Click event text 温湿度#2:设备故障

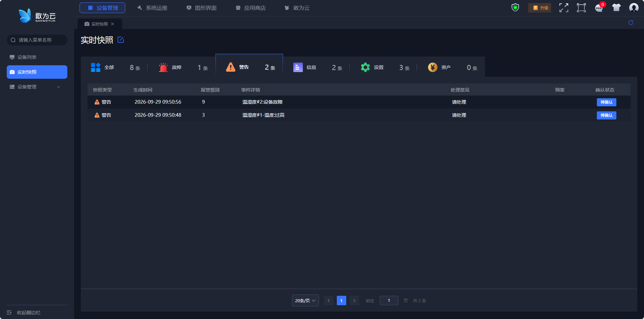click(262, 102)
